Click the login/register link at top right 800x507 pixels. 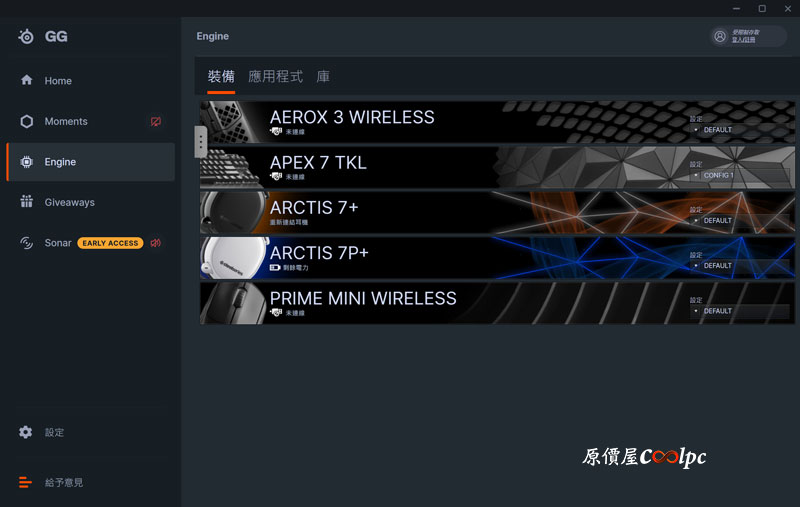click(743, 40)
